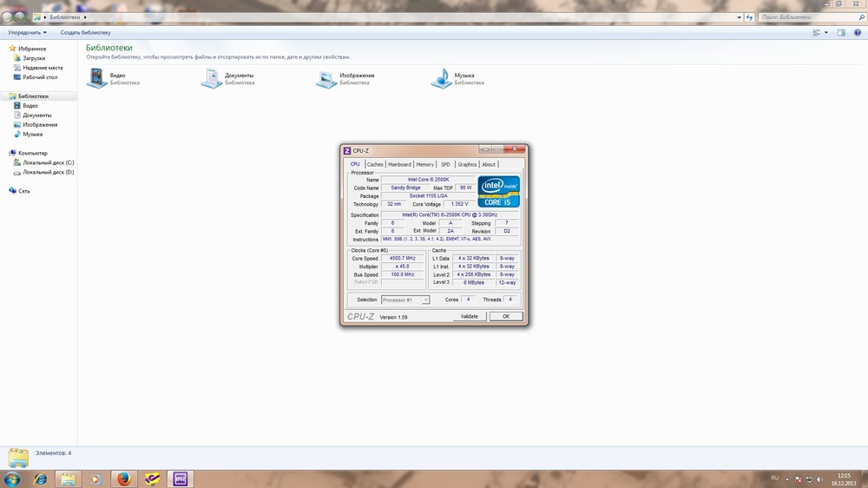Open the About tab in CPU-Z
868x488 pixels.
click(x=488, y=164)
